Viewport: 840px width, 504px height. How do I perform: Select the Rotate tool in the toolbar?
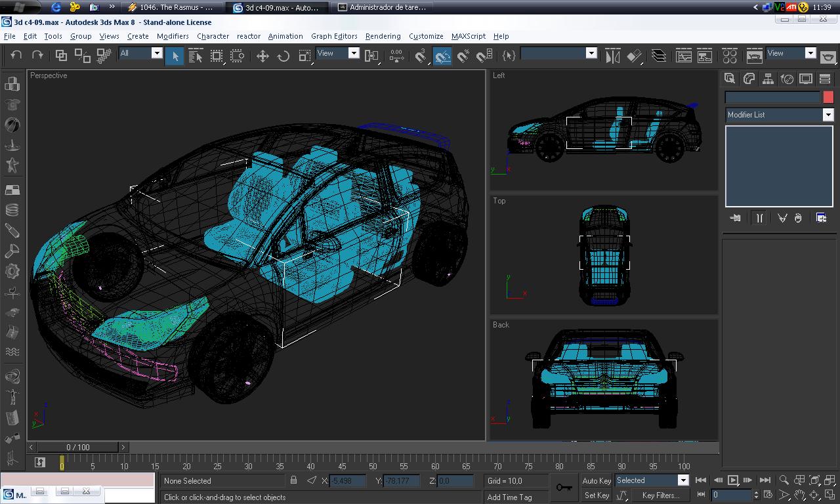tap(283, 56)
